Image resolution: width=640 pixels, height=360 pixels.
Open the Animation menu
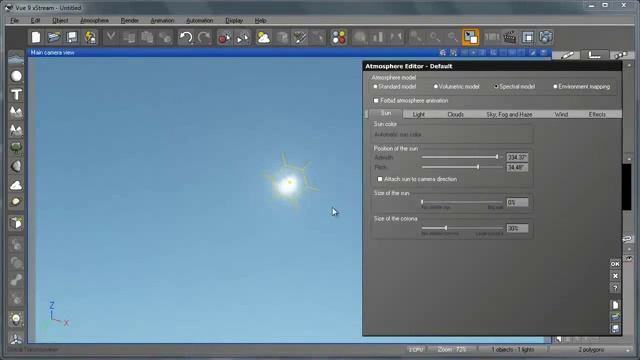(x=162, y=20)
